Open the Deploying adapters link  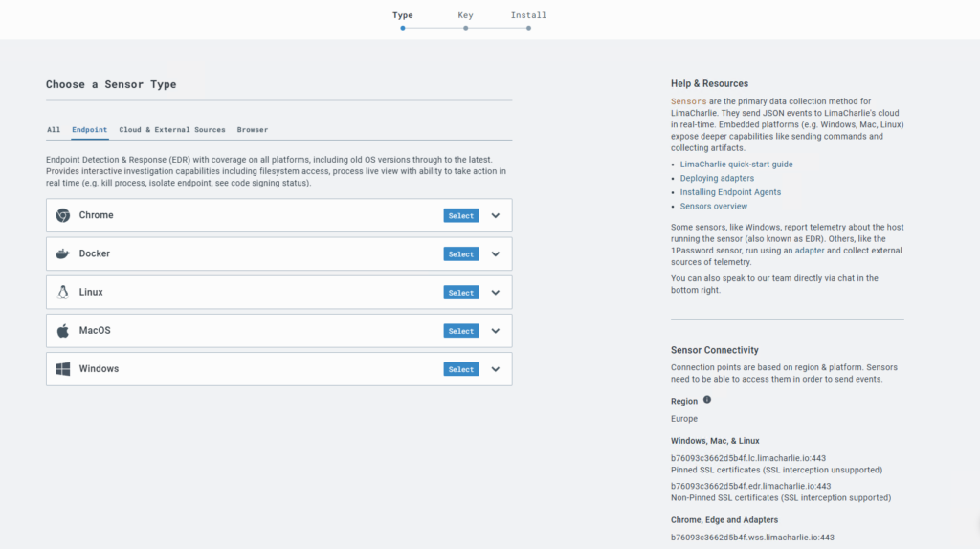point(717,178)
